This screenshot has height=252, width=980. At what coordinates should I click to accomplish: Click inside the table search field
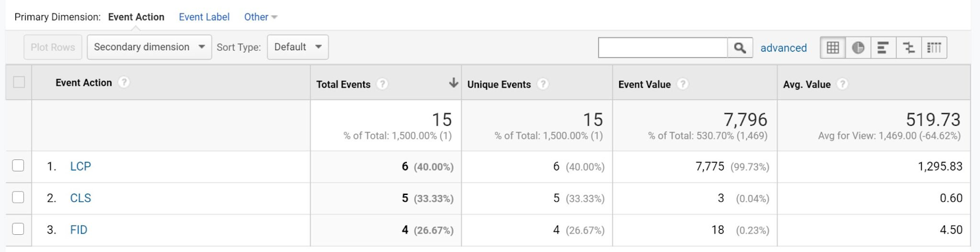coord(663,48)
